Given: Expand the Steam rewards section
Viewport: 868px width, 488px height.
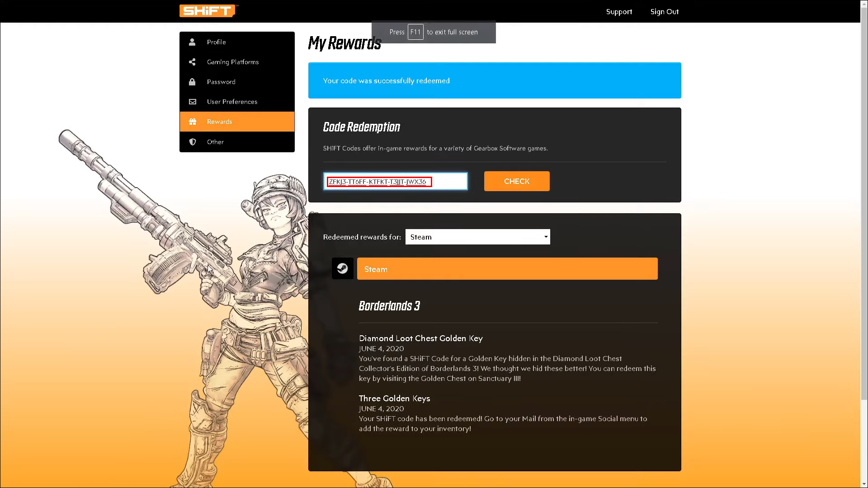Looking at the screenshot, I should (507, 269).
